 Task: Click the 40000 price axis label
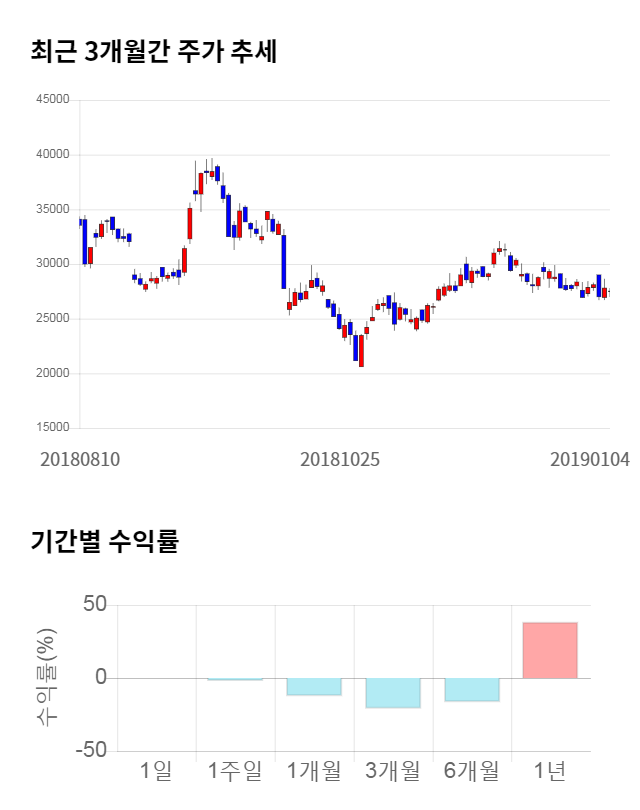tap(52, 155)
